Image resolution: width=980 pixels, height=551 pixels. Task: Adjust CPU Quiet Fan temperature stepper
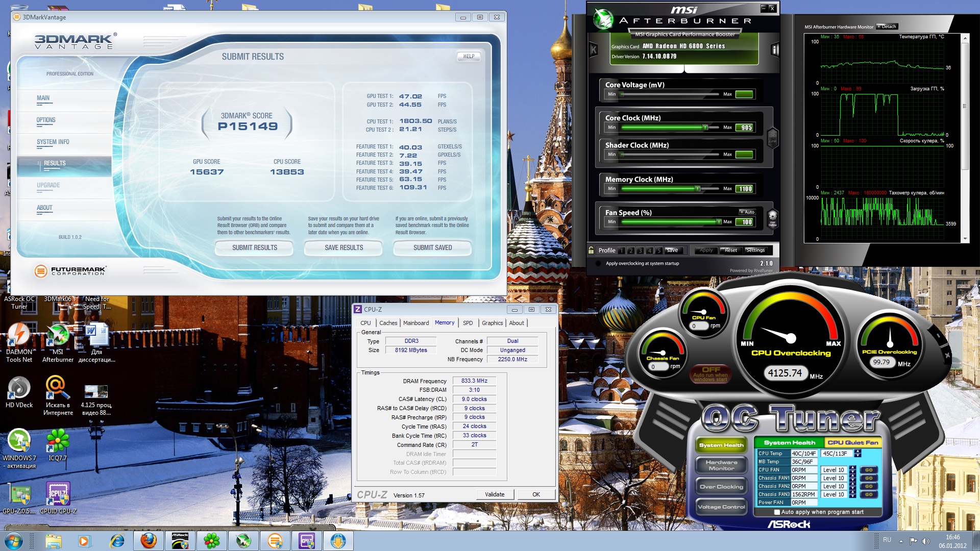(x=857, y=453)
